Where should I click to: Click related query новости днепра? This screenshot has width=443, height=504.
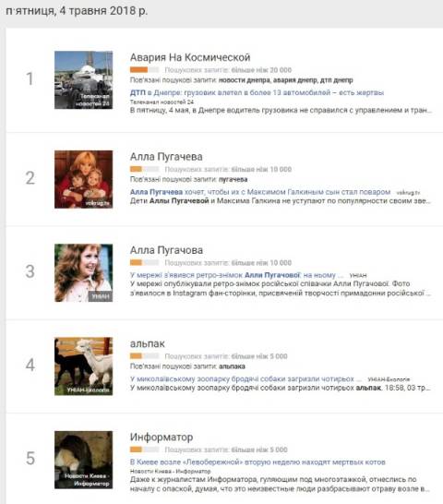tap(244, 80)
